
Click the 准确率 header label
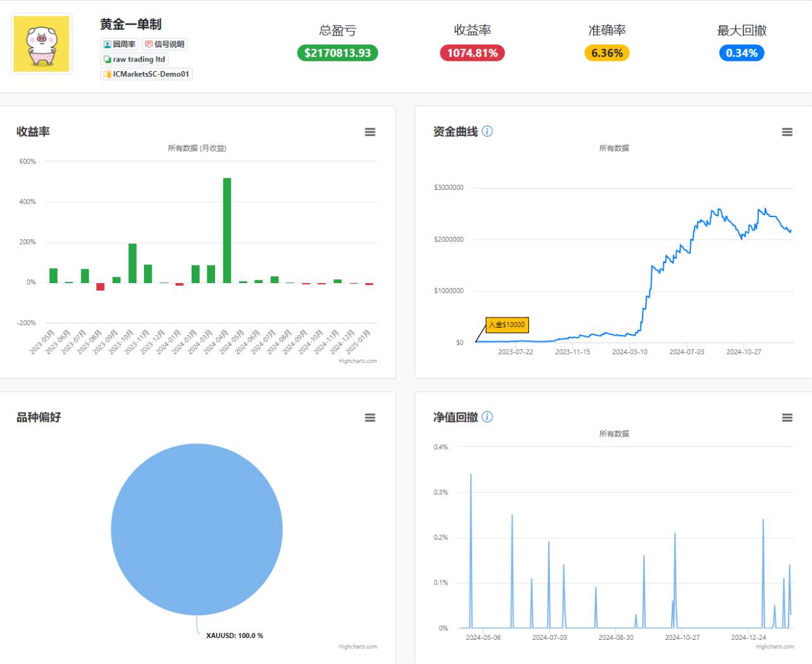(x=607, y=30)
